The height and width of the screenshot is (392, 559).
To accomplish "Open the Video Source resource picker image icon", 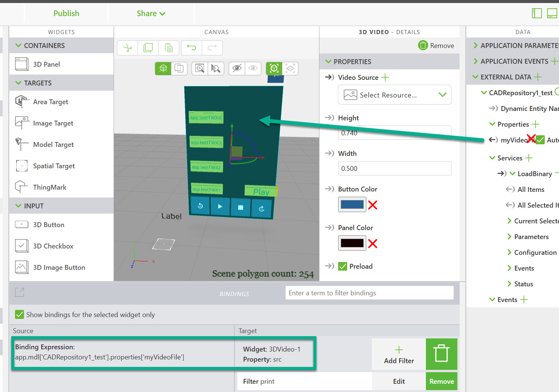I will pos(350,94).
